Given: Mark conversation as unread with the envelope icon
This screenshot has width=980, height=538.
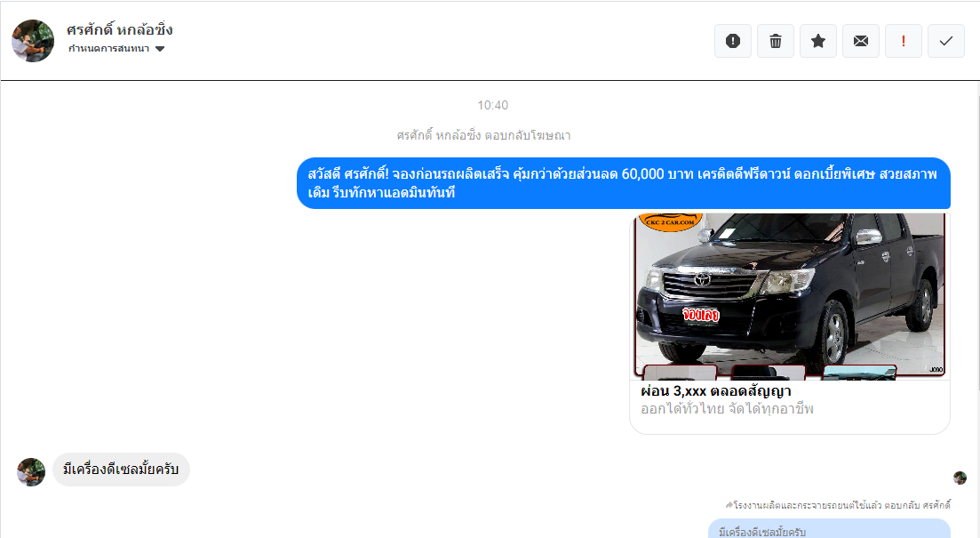Looking at the screenshot, I should [861, 41].
